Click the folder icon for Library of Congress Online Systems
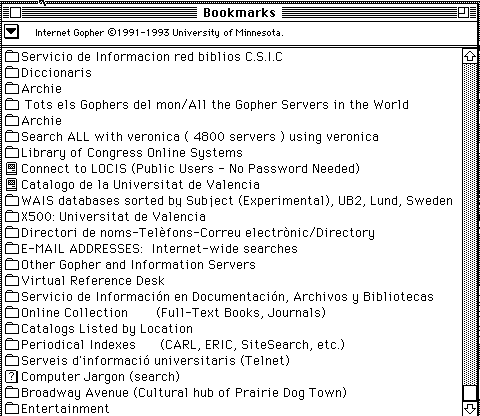Image resolution: width=480 pixels, height=416 pixels. 12,152
